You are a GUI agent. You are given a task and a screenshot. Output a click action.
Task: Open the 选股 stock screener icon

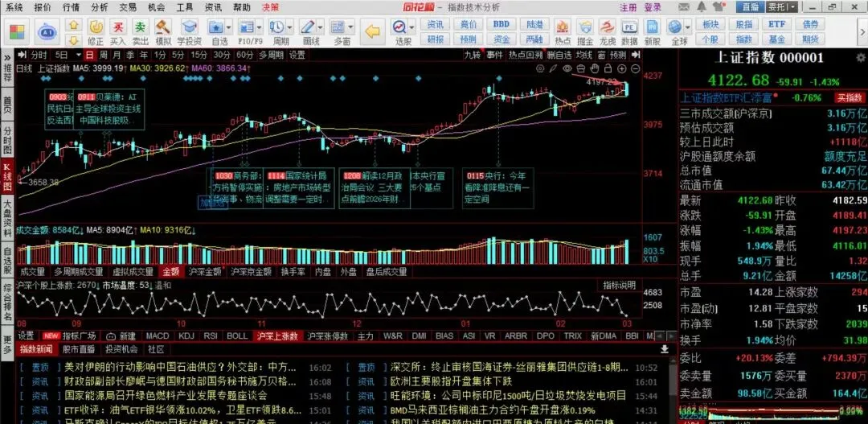click(399, 27)
